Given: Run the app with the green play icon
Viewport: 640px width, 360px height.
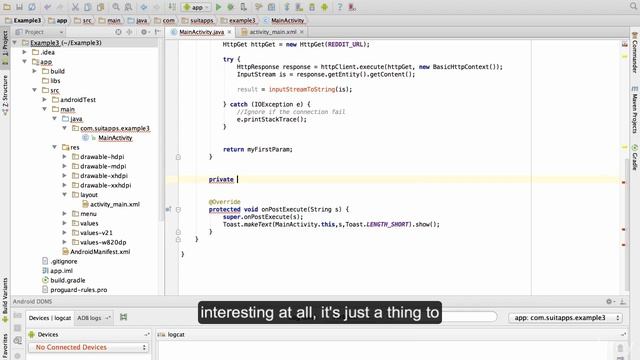Looking at the screenshot, I should [218, 7].
